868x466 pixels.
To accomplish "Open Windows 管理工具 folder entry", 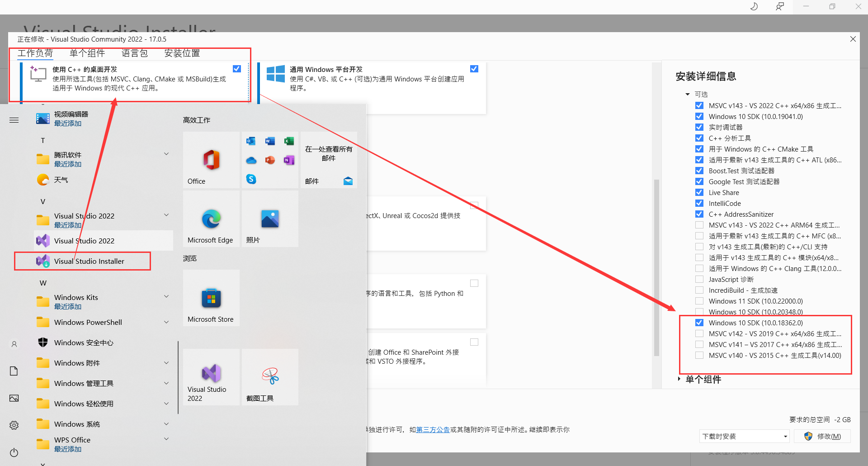I will 104,383.
